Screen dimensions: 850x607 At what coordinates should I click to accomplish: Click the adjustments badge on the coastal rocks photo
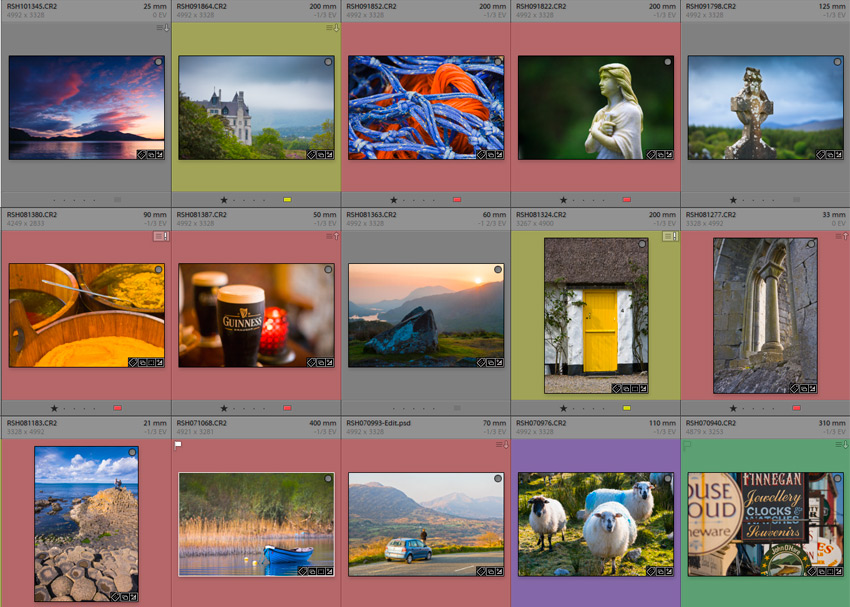(133, 596)
